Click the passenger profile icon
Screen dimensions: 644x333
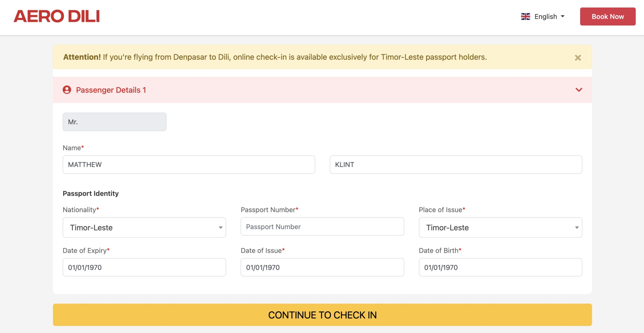tap(67, 90)
